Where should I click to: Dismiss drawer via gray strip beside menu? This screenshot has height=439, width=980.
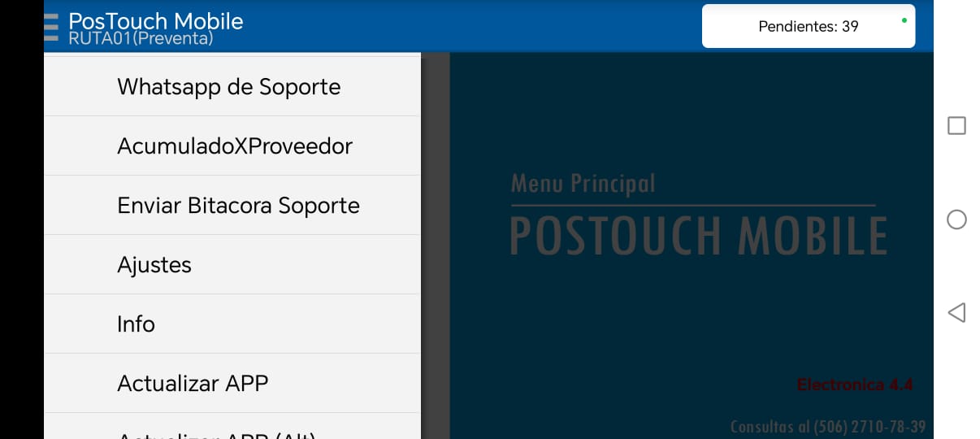tap(436, 246)
